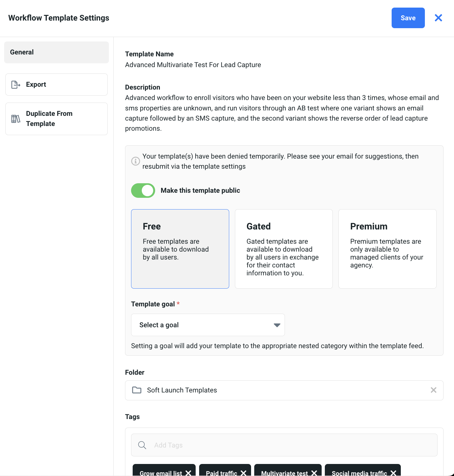Click the folder icon in Folder field
The height and width of the screenshot is (476, 454).
[x=137, y=390]
